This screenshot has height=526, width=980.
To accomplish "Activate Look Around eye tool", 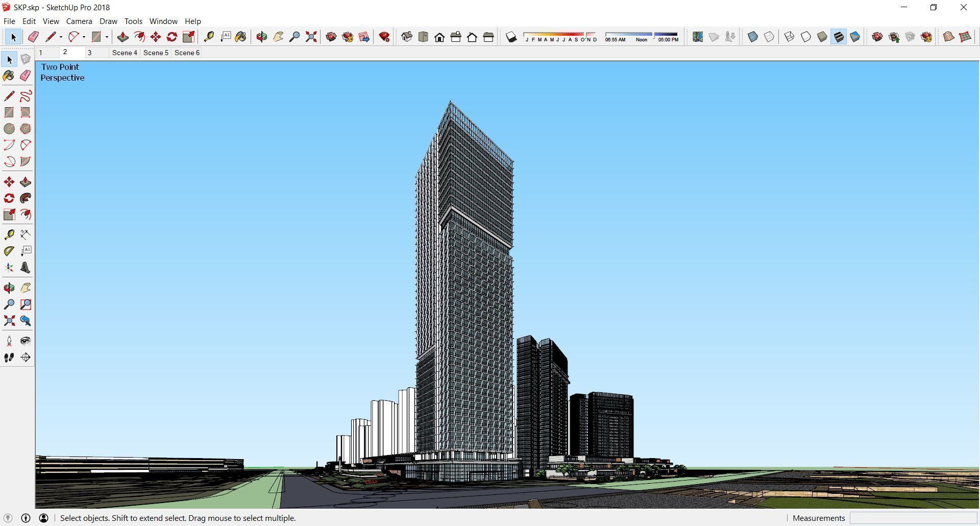I will [x=26, y=341].
